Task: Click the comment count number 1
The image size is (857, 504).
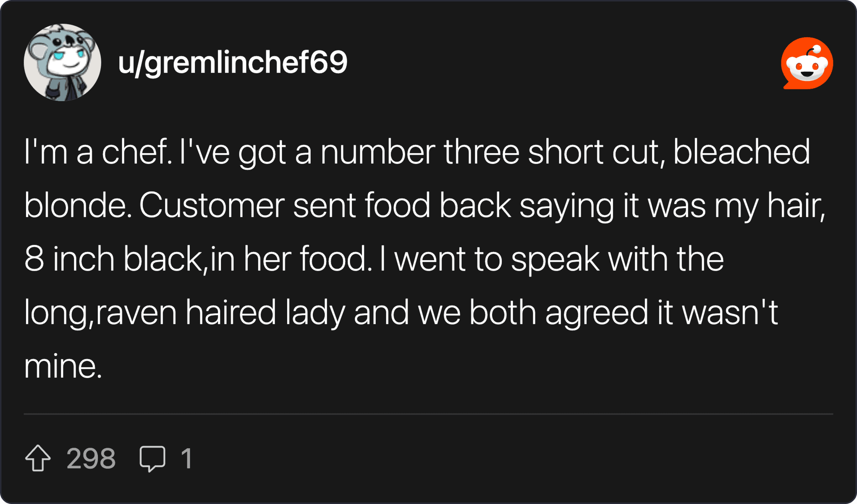Action: [x=186, y=458]
